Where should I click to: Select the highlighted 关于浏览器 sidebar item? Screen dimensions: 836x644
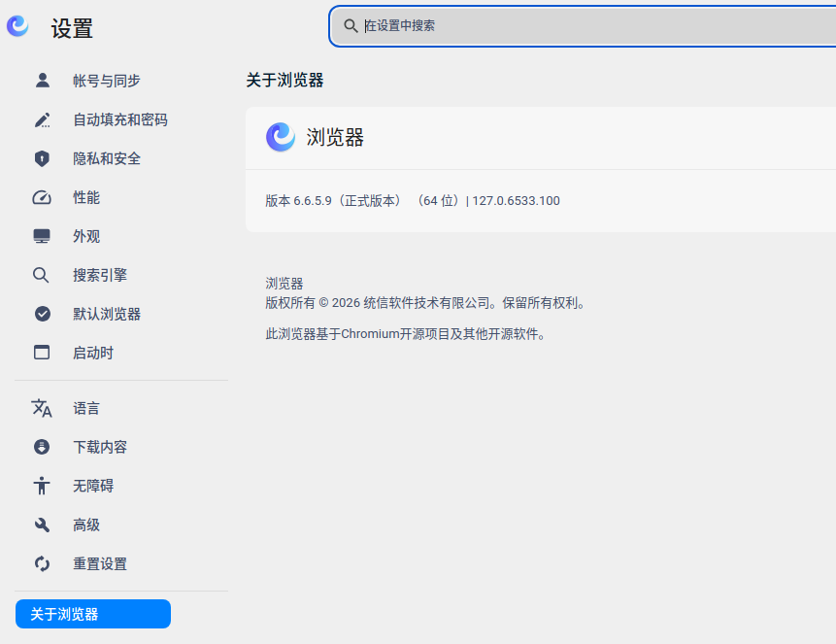[x=93, y=614]
